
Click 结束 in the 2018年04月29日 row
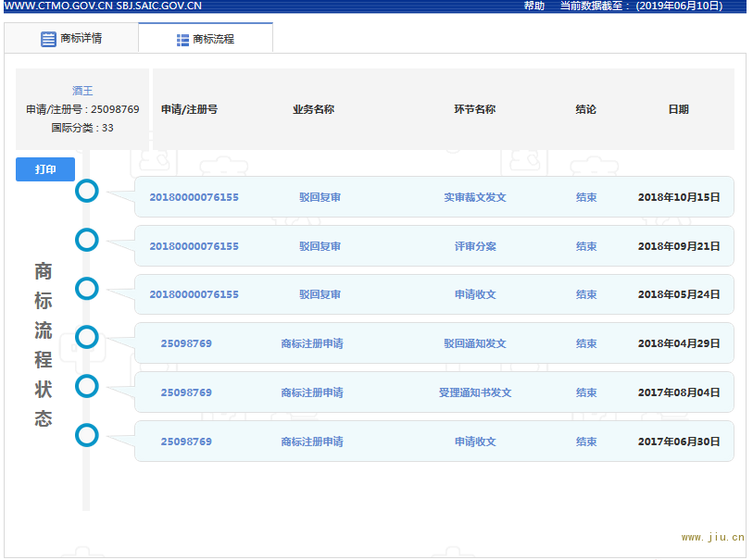click(586, 343)
